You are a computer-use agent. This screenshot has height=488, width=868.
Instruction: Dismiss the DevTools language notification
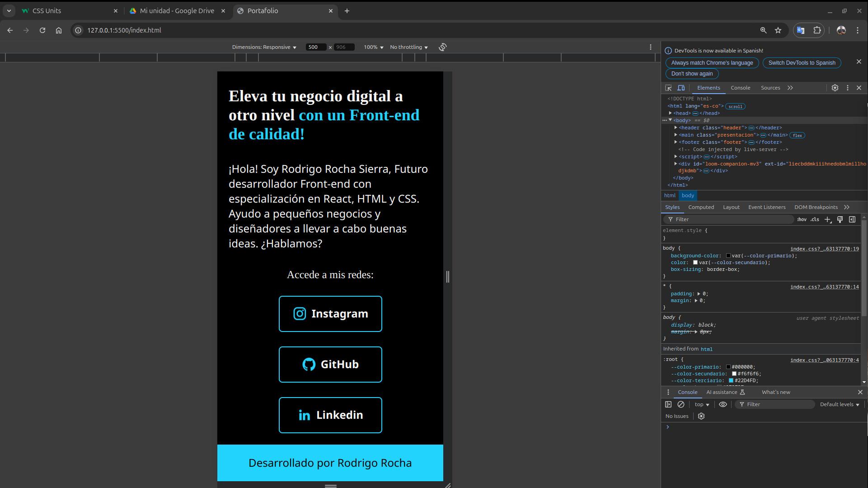click(x=859, y=62)
